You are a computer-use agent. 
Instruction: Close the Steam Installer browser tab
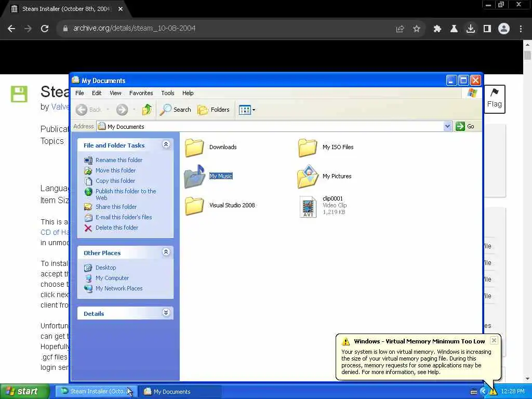pos(121,9)
